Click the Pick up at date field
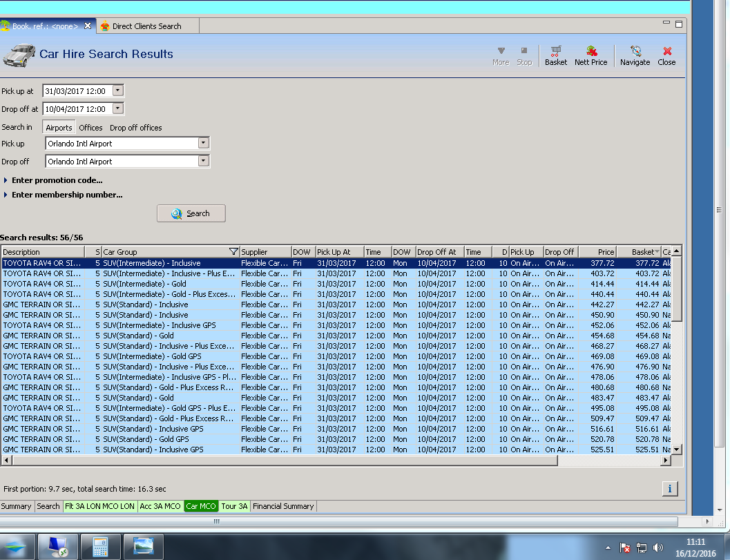Screen dimensions: 730x560 77,90
